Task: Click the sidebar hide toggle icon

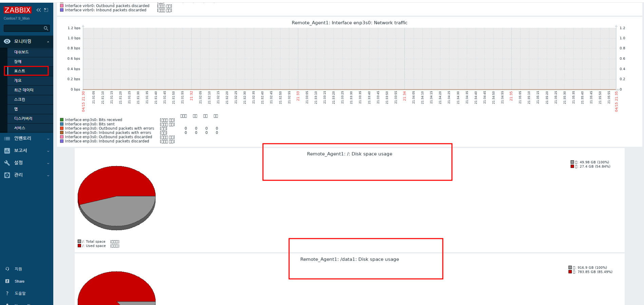Action: pos(46,10)
